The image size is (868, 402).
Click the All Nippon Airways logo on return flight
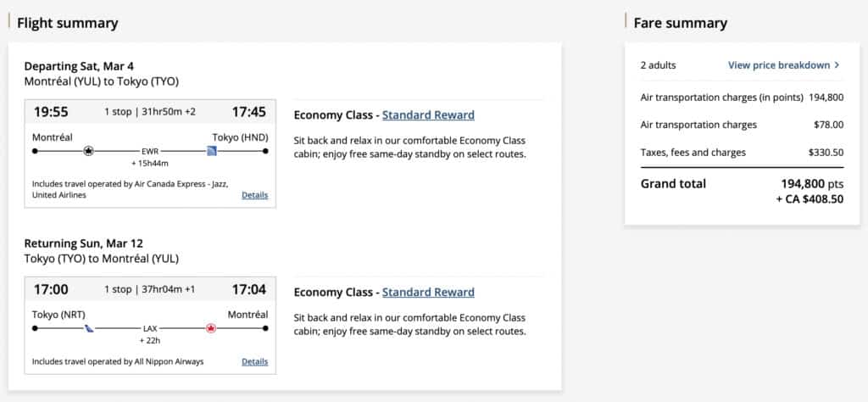(89, 328)
